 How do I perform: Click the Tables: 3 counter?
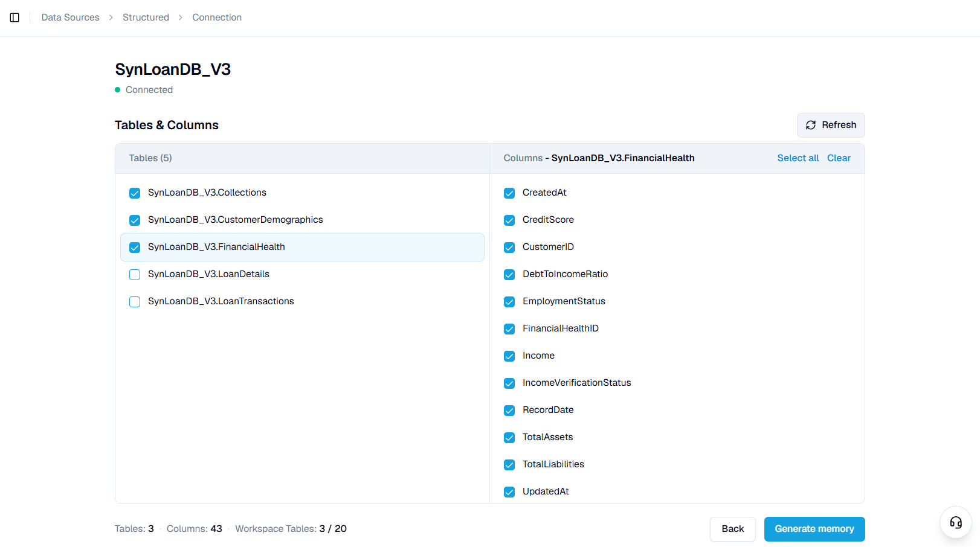[x=134, y=529]
